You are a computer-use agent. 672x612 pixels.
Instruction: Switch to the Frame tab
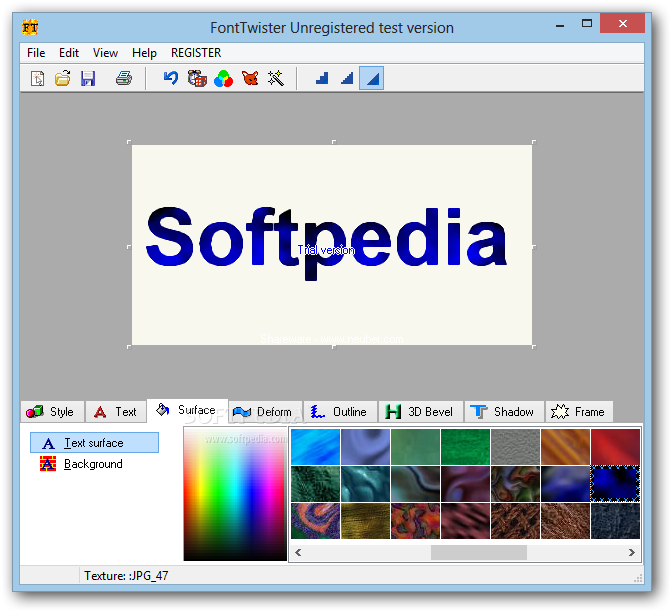579,412
